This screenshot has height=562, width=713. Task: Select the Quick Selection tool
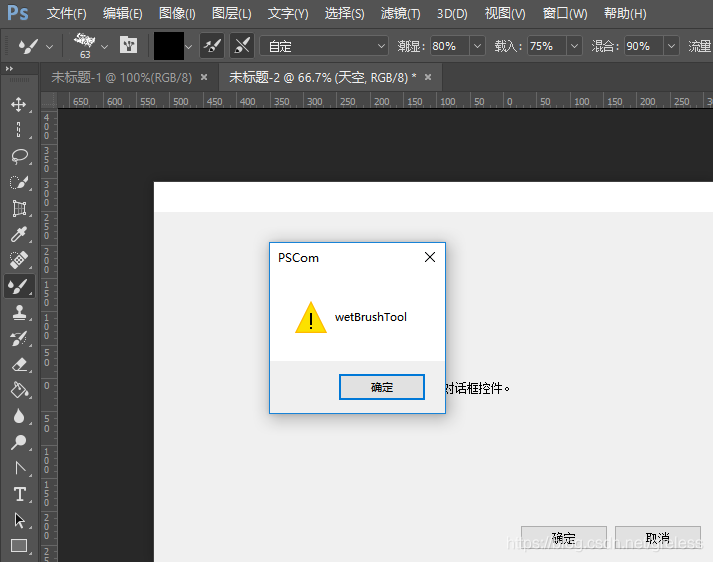click(x=19, y=182)
